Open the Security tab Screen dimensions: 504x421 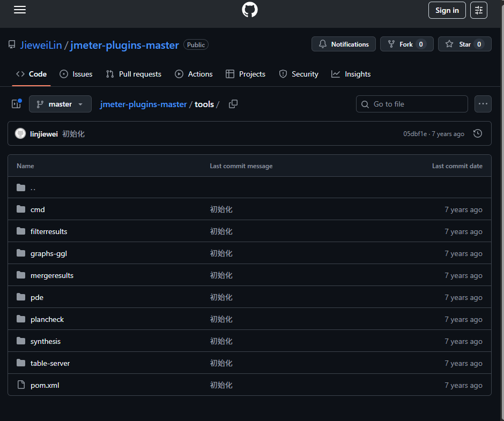(x=299, y=74)
